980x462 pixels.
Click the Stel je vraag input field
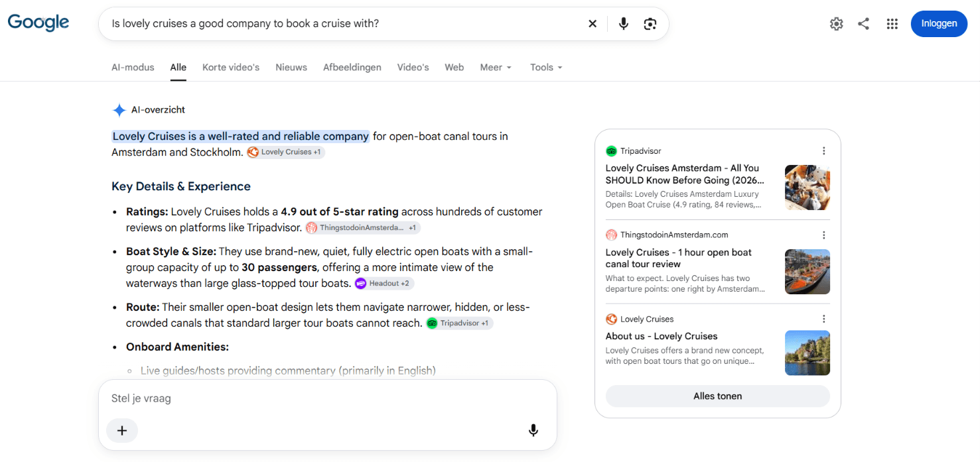[x=328, y=399]
